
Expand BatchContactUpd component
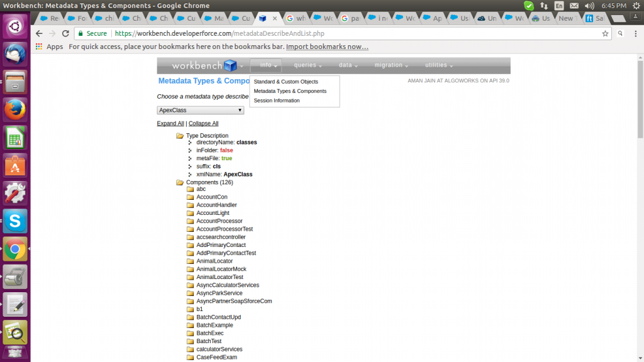(x=190, y=317)
